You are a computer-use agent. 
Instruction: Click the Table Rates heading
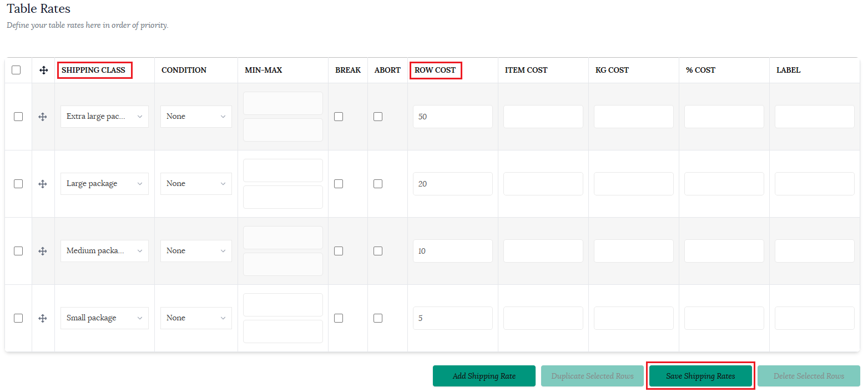39,9
